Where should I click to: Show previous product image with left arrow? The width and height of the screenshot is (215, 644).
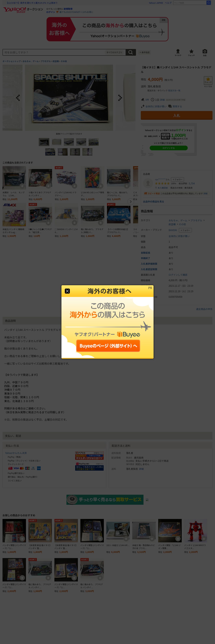18,98
